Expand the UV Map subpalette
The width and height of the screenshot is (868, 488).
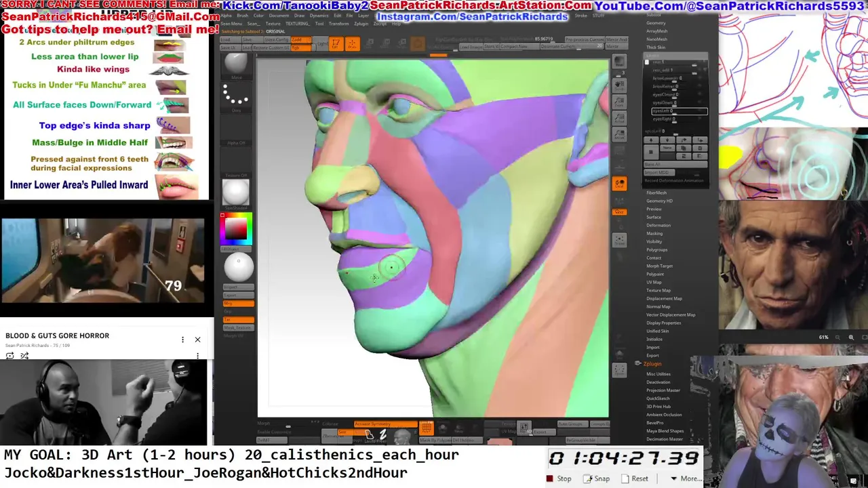coord(654,282)
